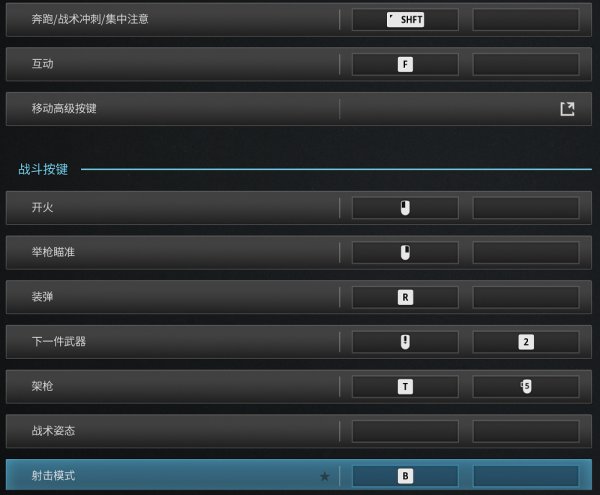Image resolution: width=600 pixels, height=495 pixels.
Task: Click the mouse wheel icon for 下一件武器
Action: [x=405, y=342]
